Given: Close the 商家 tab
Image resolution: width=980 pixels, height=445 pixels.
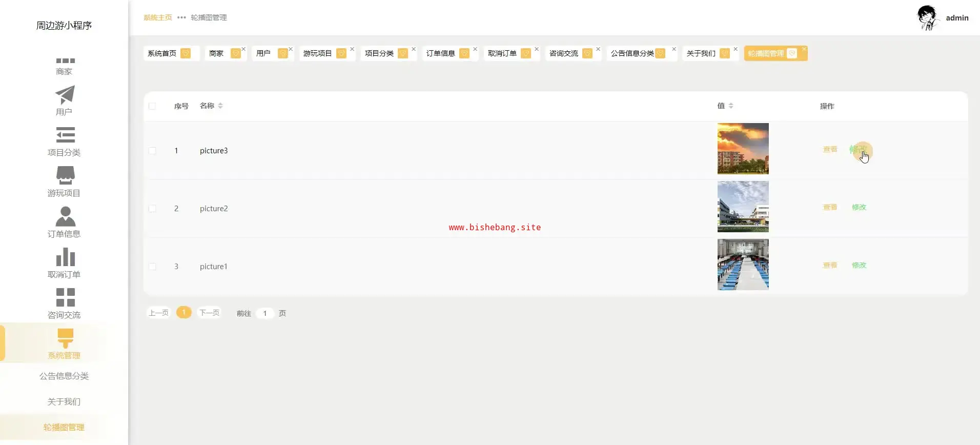Looking at the screenshot, I should tap(243, 49).
